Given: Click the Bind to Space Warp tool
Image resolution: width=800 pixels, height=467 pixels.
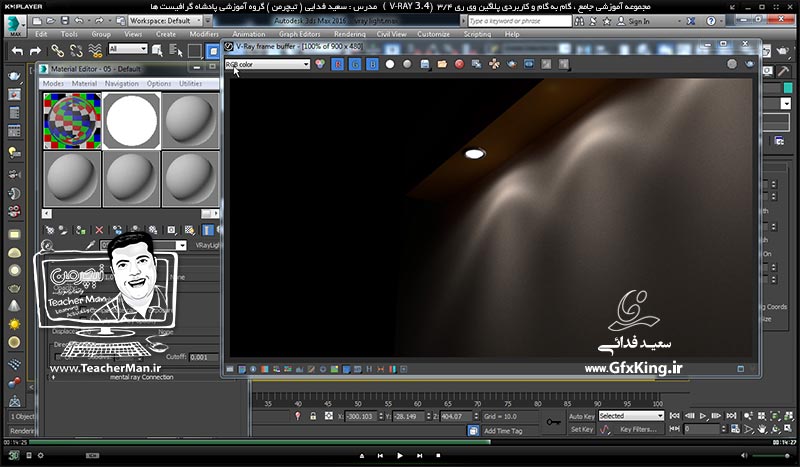Looking at the screenshot, I should 95,51.
